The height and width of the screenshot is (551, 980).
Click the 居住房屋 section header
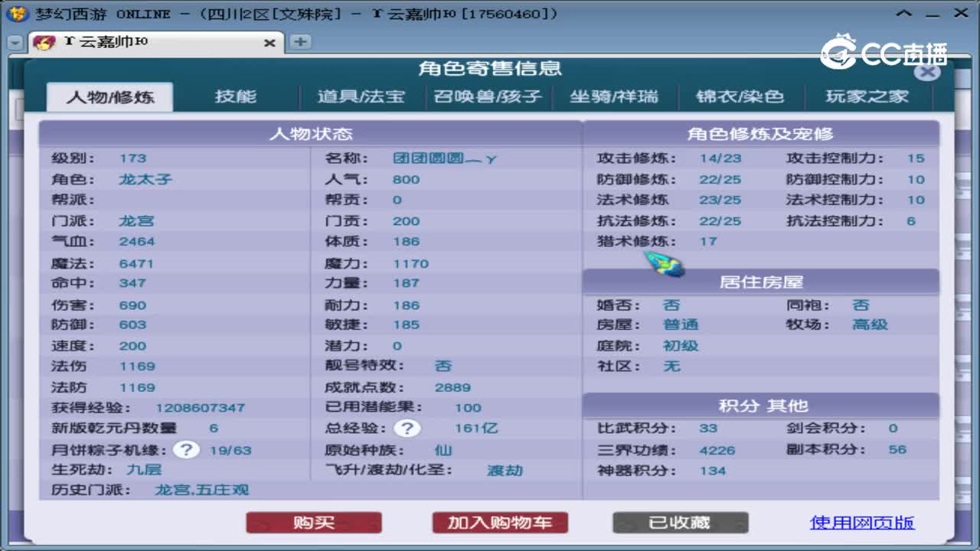click(x=760, y=282)
